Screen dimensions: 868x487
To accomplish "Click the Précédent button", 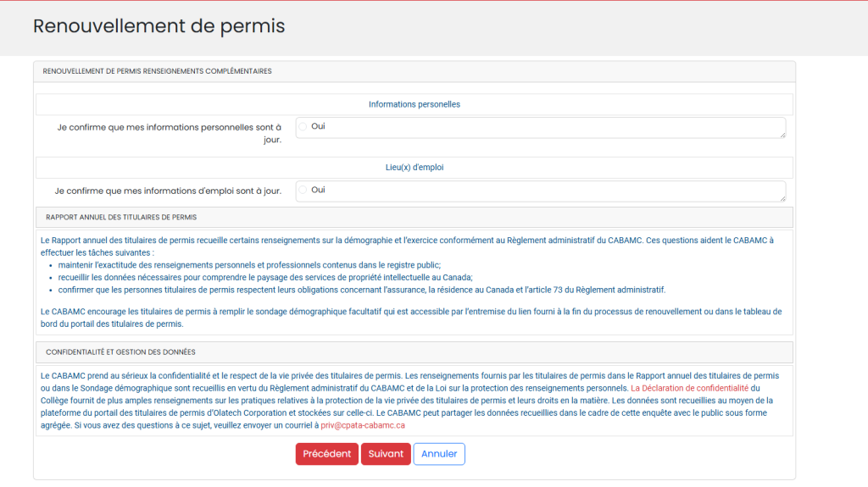I will [326, 454].
